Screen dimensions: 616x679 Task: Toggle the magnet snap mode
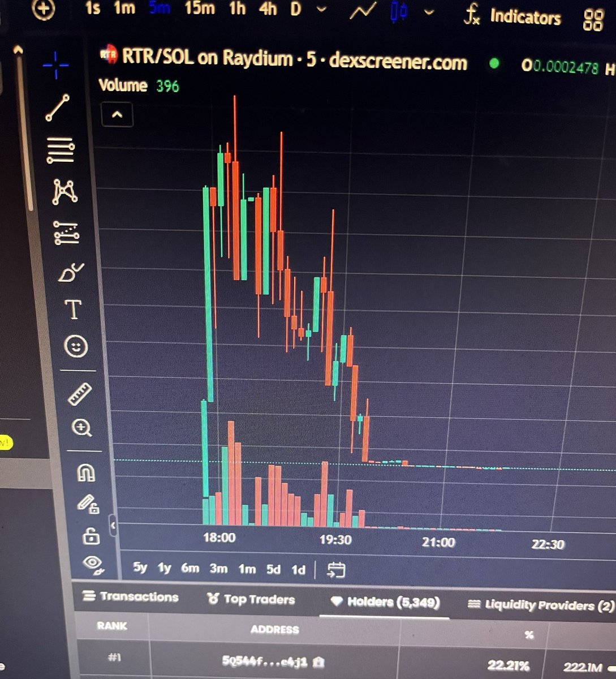pyautogui.click(x=86, y=472)
